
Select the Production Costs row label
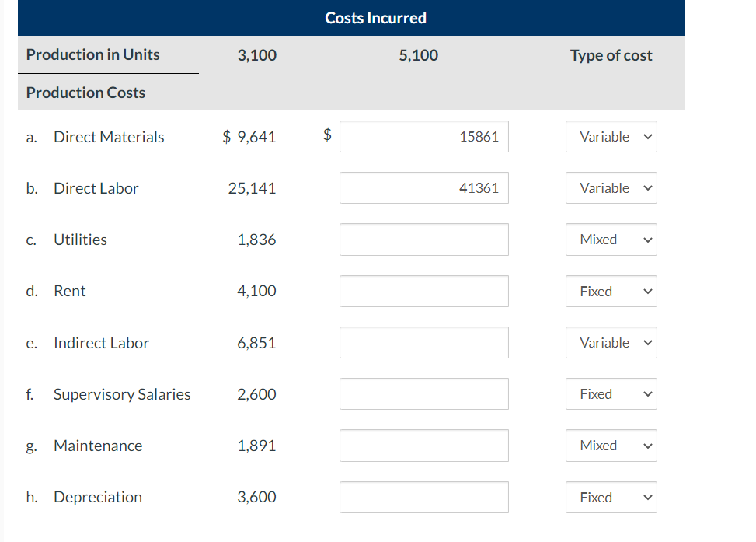coord(85,92)
